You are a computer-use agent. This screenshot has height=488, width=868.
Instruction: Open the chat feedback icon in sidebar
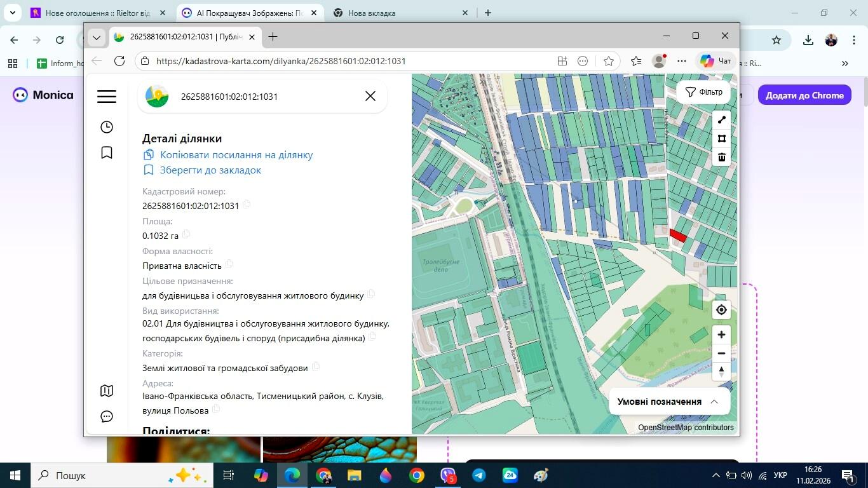click(x=107, y=416)
